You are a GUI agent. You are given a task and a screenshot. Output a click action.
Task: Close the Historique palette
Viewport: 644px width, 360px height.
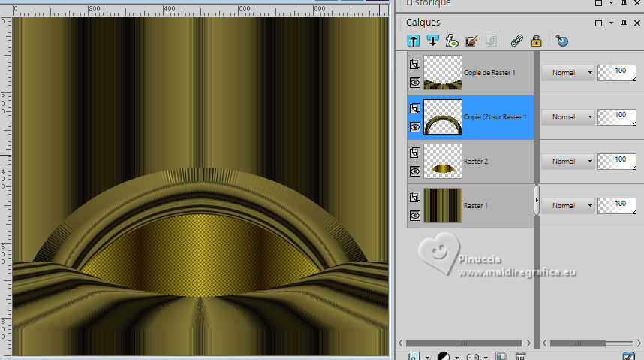click(x=637, y=3)
